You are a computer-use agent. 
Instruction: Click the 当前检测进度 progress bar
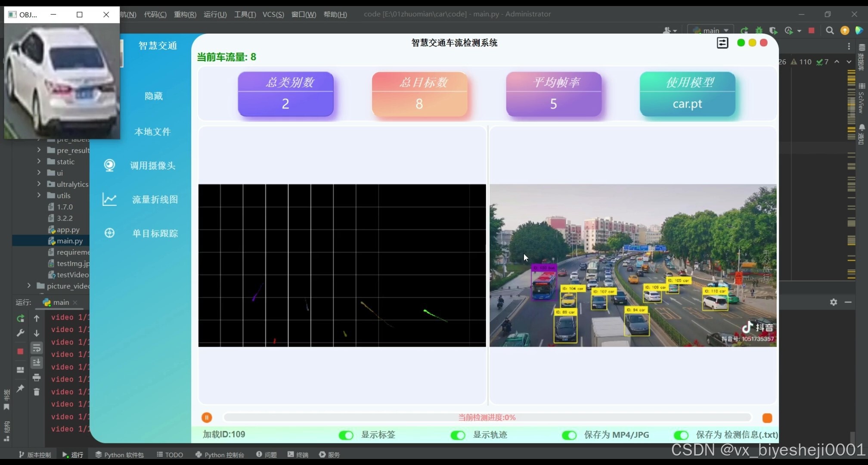click(x=487, y=418)
